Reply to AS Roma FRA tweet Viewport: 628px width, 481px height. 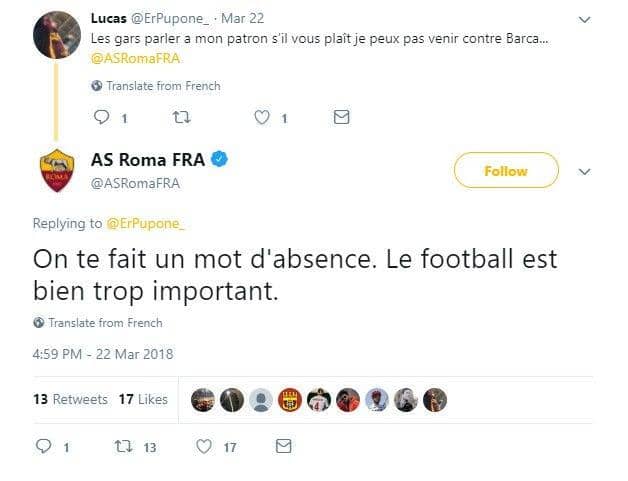click(x=43, y=447)
